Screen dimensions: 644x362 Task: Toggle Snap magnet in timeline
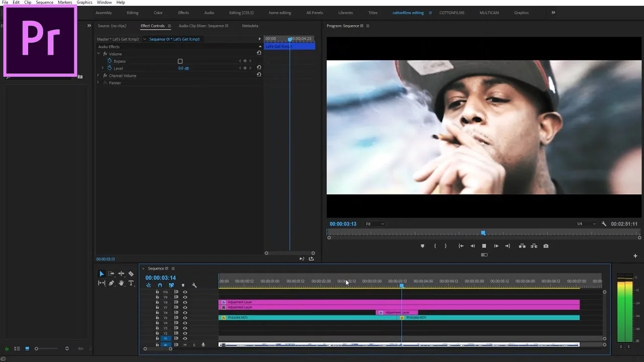(160, 285)
